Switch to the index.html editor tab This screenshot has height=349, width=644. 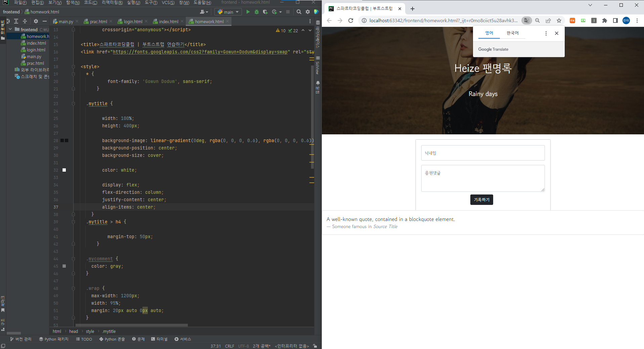point(168,21)
